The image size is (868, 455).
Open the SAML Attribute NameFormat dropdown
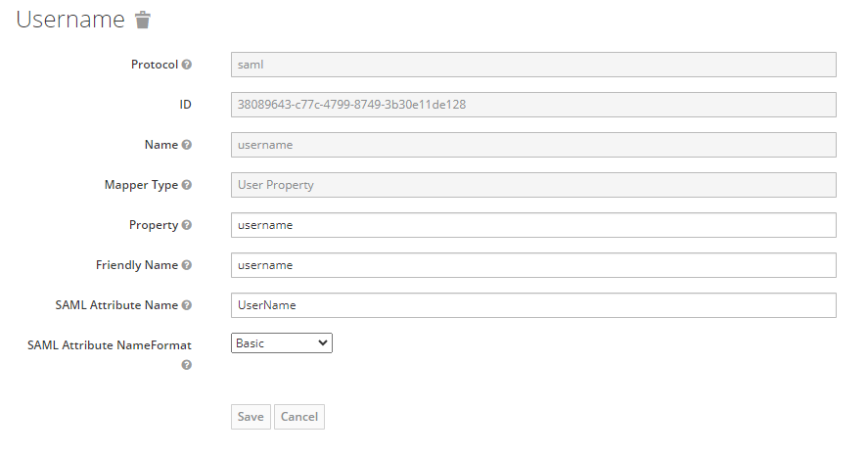click(282, 343)
